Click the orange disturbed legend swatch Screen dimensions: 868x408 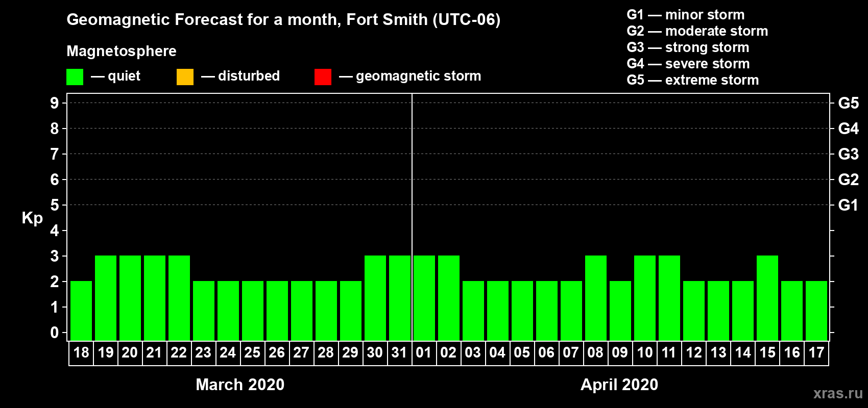tap(185, 77)
